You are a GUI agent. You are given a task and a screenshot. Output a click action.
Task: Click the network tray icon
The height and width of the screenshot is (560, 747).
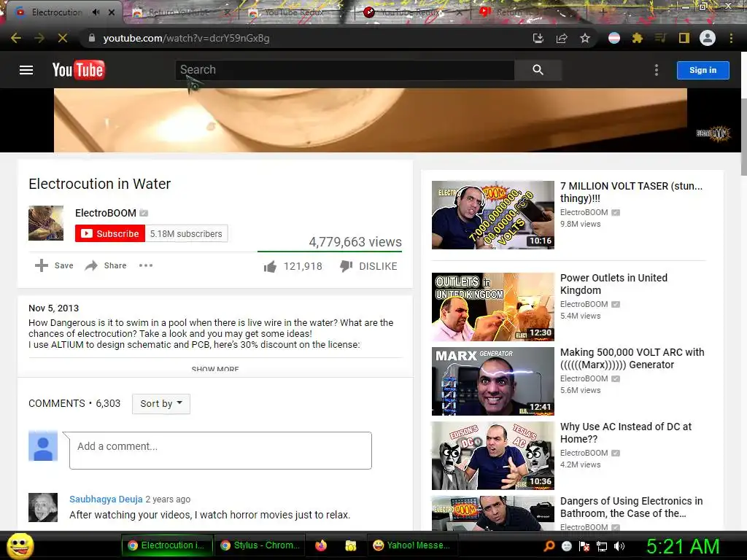(x=602, y=546)
